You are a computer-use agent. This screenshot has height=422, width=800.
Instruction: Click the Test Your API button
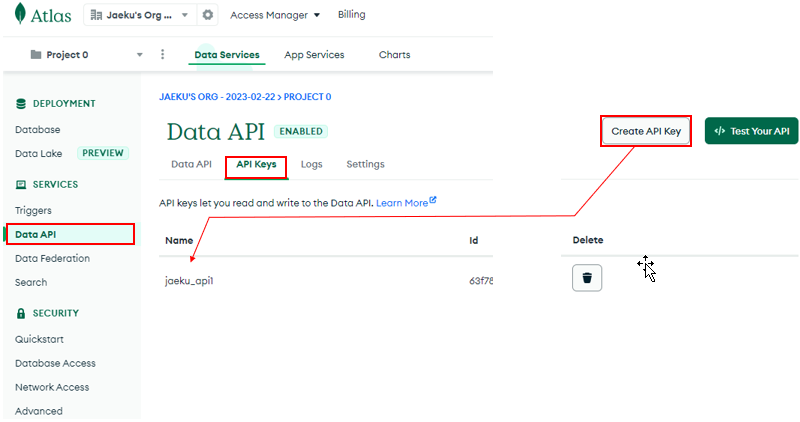coord(752,131)
